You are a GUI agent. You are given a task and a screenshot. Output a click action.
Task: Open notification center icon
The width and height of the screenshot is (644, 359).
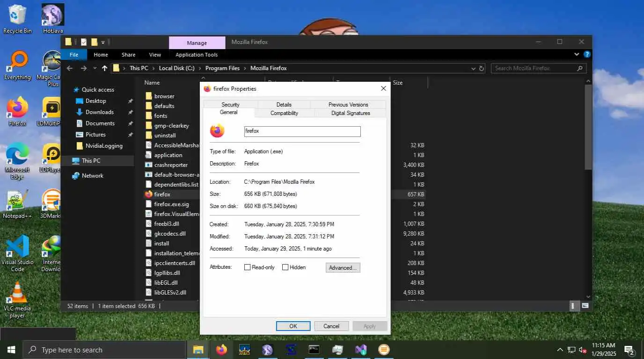[x=629, y=350]
